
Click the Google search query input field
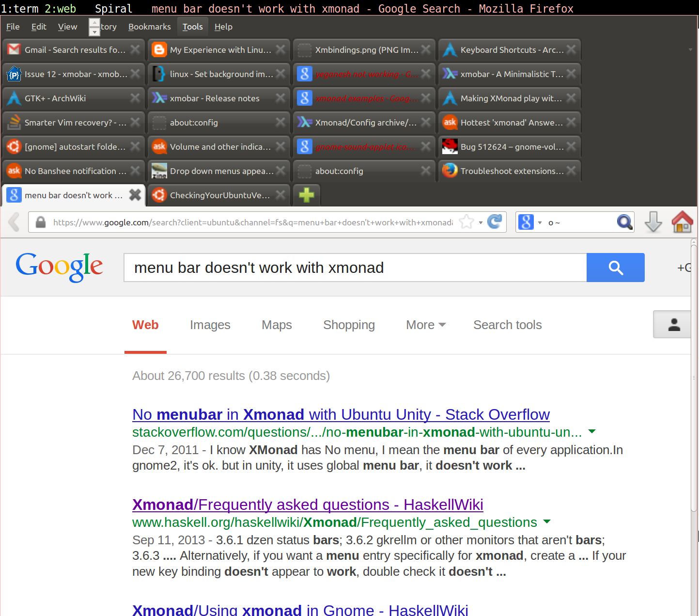(355, 268)
